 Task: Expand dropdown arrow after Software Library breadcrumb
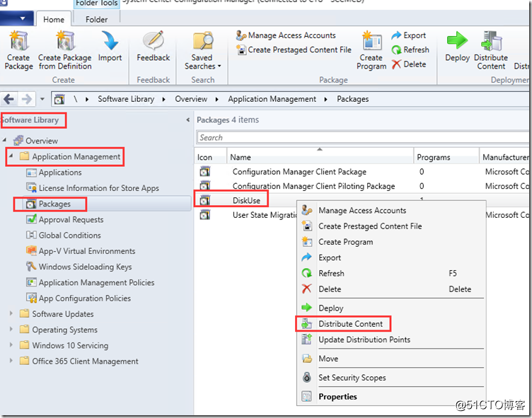coord(164,100)
